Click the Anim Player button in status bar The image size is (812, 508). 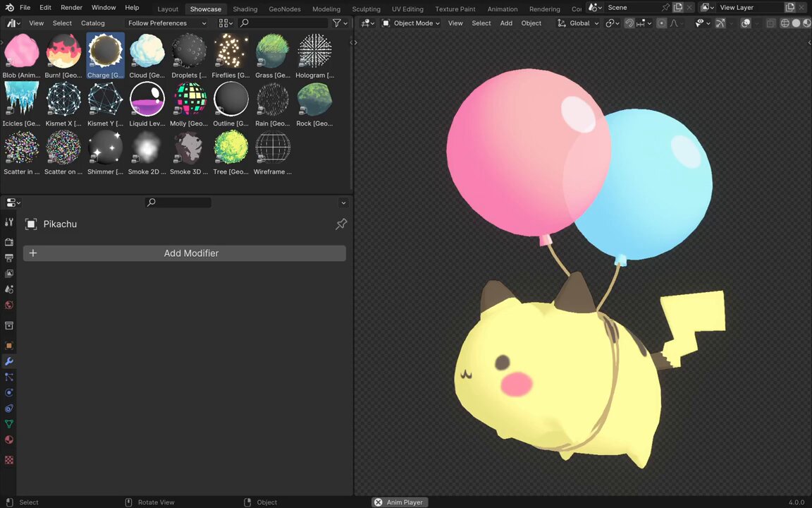pyautogui.click(x=399, y=502)
